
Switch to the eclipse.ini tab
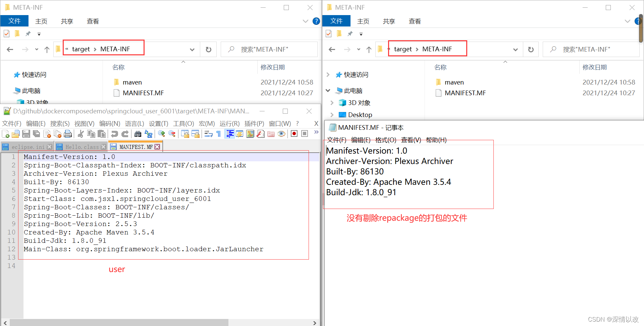pos(28,147)
